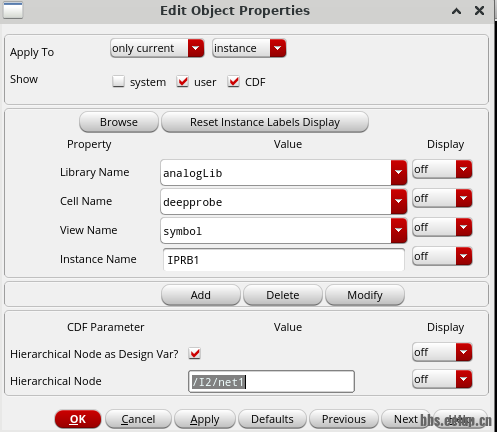Open the 'instance' Apply To dropdown
Screen dimensions: 497x432
pyautogui.click(x=249, y=48)
